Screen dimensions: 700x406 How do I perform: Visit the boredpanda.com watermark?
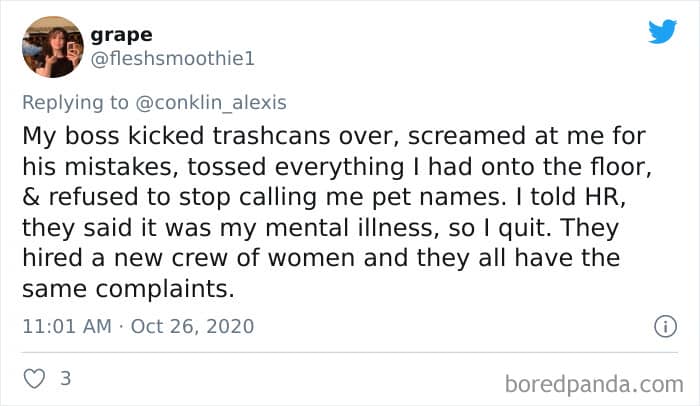[x=593, y=382]
